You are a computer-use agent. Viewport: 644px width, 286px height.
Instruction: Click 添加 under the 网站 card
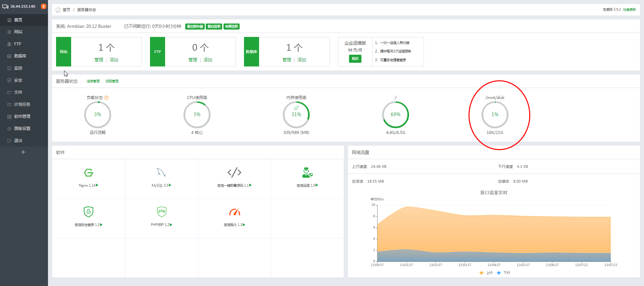tap(114, 60)
